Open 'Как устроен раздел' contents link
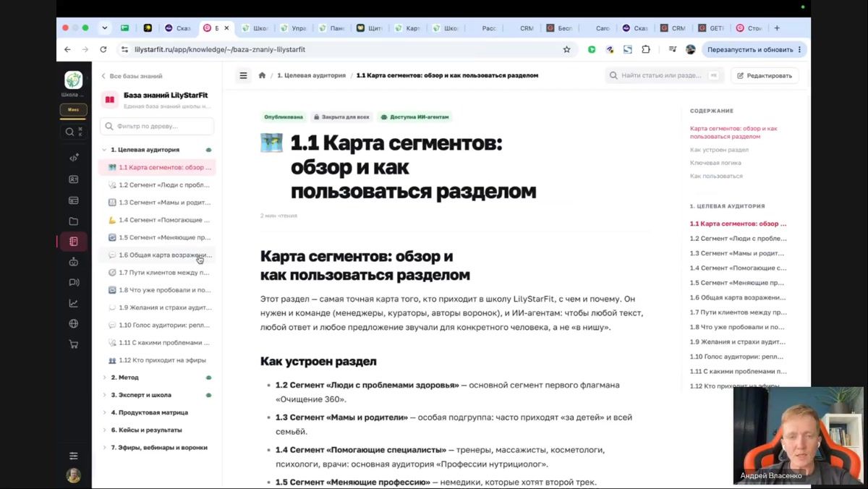This screenshot has width=868, height=489. 719,150
